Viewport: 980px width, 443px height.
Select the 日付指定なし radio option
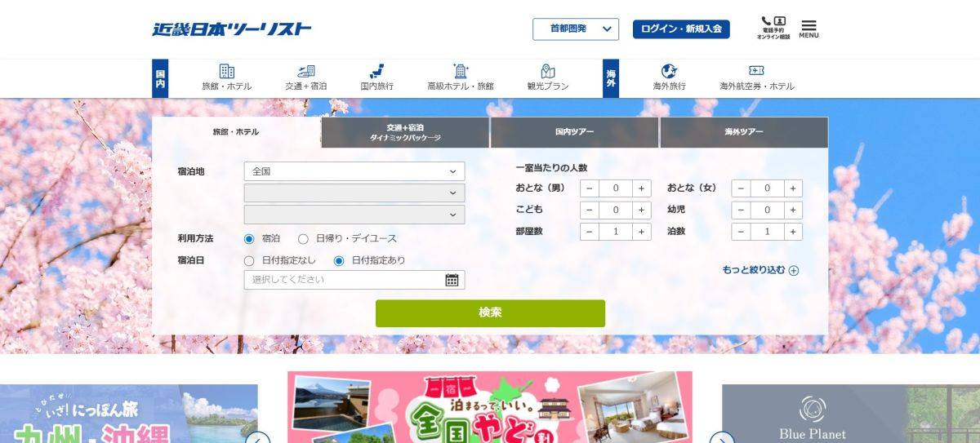(x=249, y=261)
